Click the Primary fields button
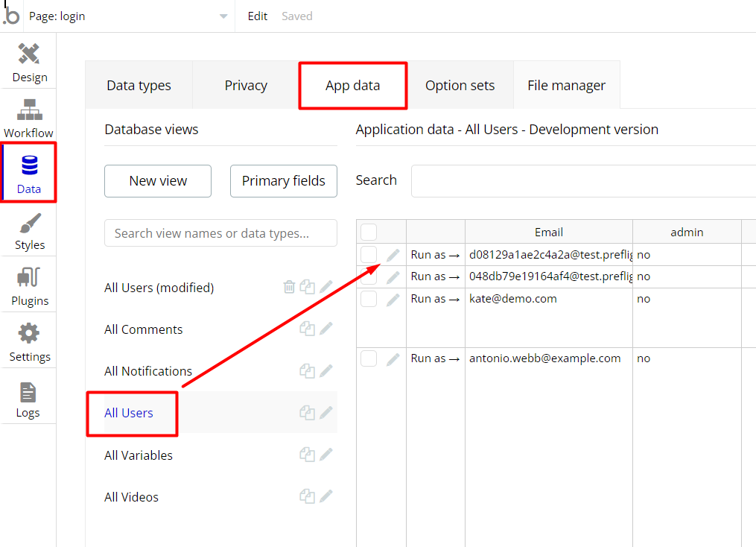The width and height of the screenshot is (756, 547). click(283, 181)
